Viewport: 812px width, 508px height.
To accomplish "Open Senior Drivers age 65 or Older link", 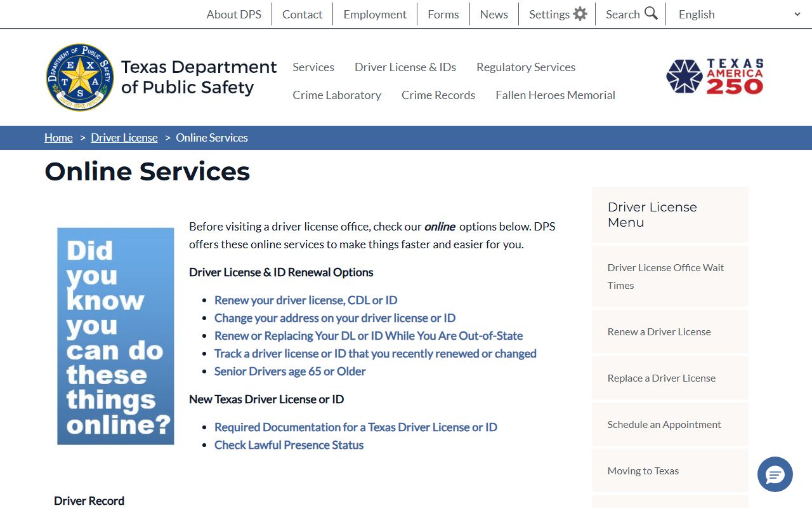I will (290, 371).
